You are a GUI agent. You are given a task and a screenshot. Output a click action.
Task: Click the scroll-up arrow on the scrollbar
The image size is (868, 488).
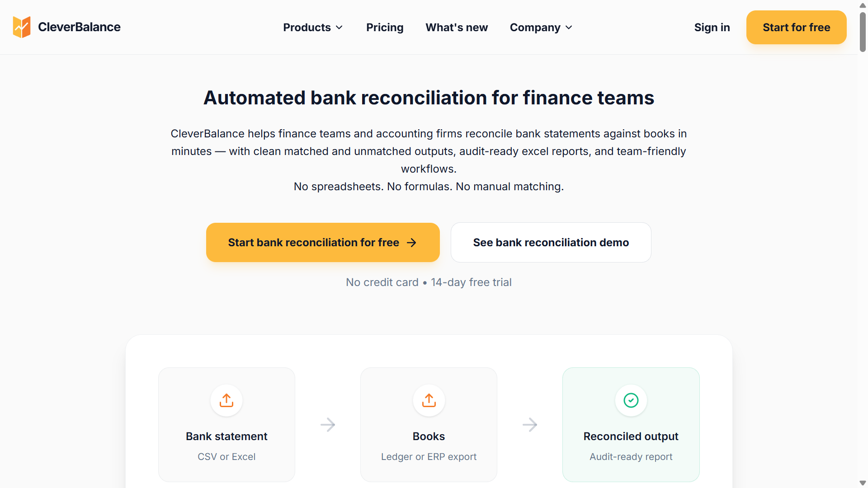coord(862,5)
